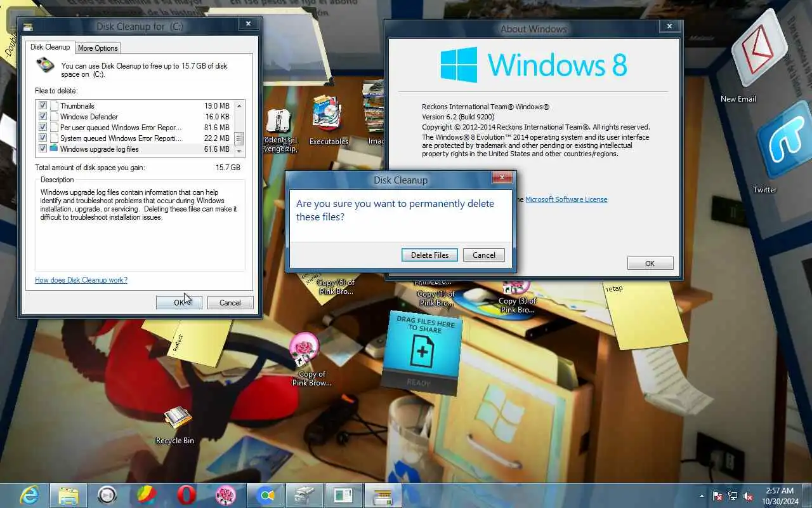The width and height of the screenshot is (812, 508).
Task: Open the colorful stacked-layers taskbar icon
Action: pyautogui.click(x=147, y=495)
